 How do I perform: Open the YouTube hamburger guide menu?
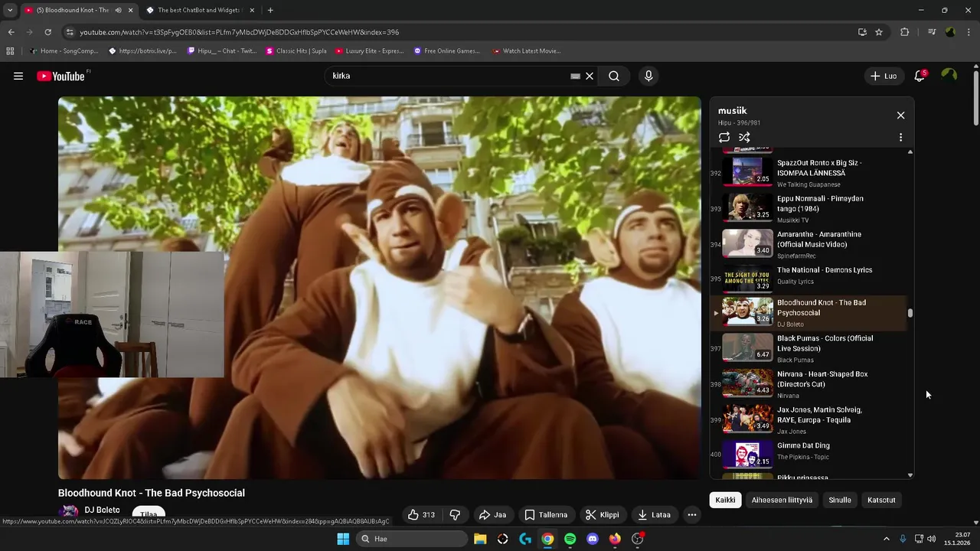tap(18, 76)
